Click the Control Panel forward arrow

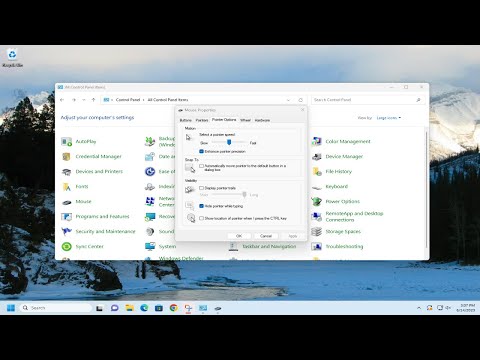[x=74, y=100]
